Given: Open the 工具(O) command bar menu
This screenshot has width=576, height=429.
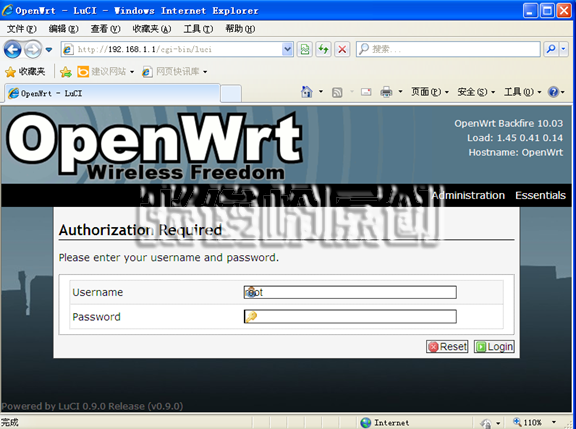Looking at the screenshot, I should coord(522,92).
